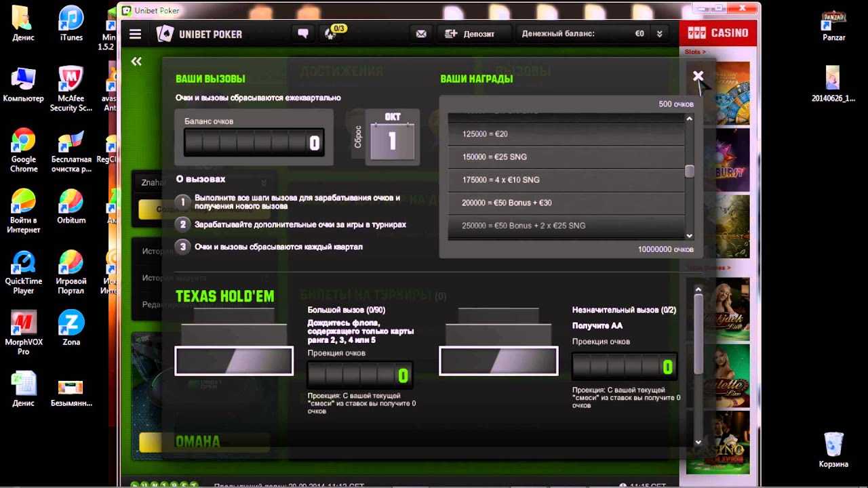Select the 200000 = €50 Bonus + €30 row
This screenshot has height=488, width=868.
click(566, 203)
